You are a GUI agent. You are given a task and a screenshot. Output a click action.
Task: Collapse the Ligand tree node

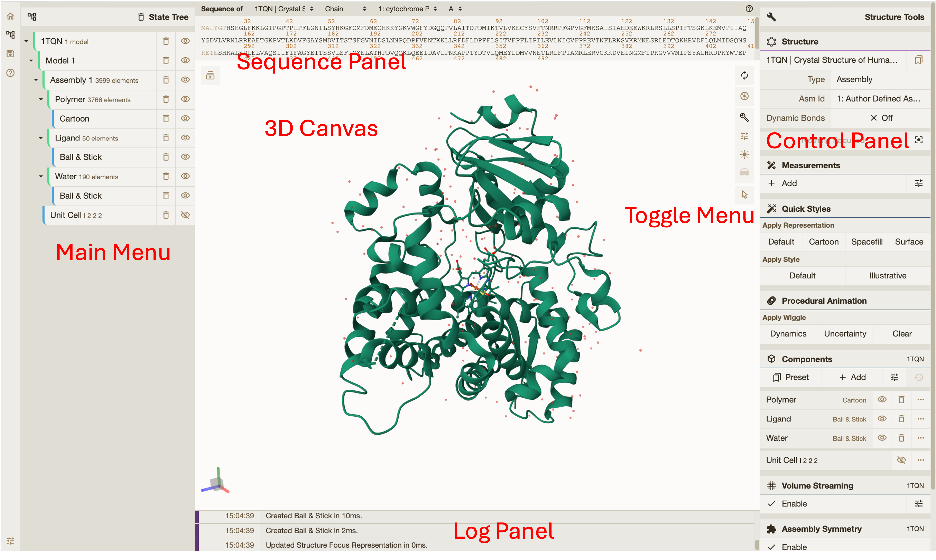point(41,138)
